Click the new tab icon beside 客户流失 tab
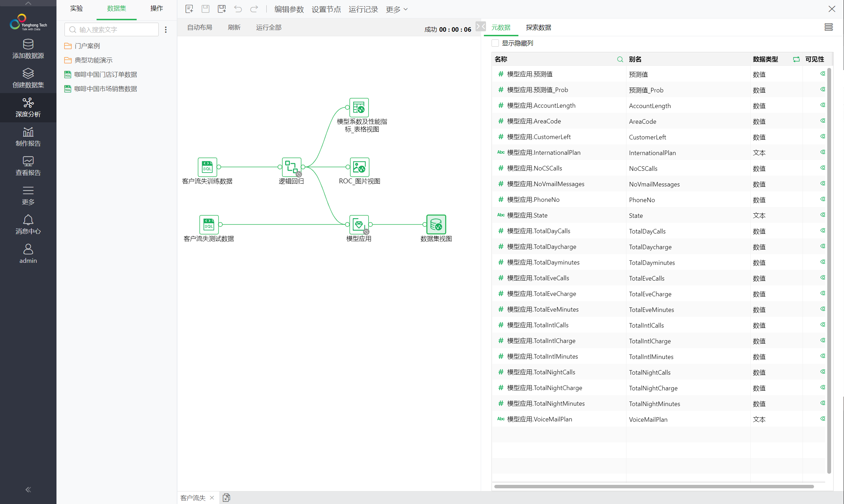The height and width of the screenshot is (504, 844). pos(226,497)
